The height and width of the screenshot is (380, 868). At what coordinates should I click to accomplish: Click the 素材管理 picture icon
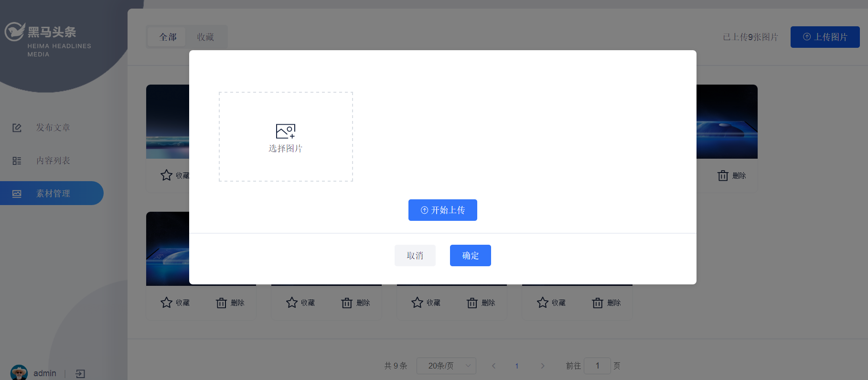pyautogui.click(x=17, y=194)
